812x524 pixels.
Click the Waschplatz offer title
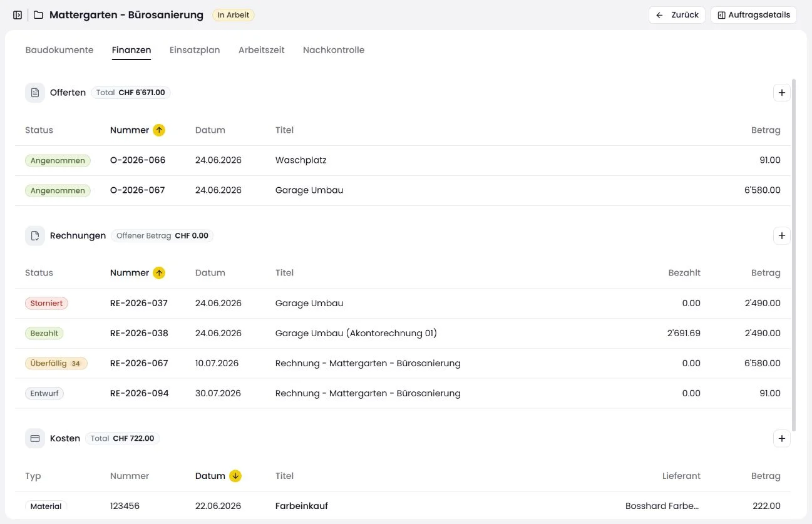[x=301, y=160]
